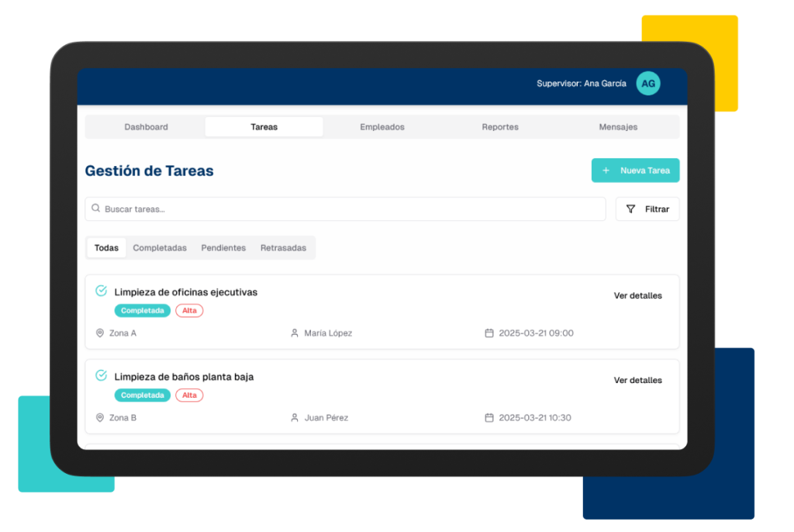794x532 pixels.
Task: Click the AG avatar for Ana García
Action: [x=648, y=83]
